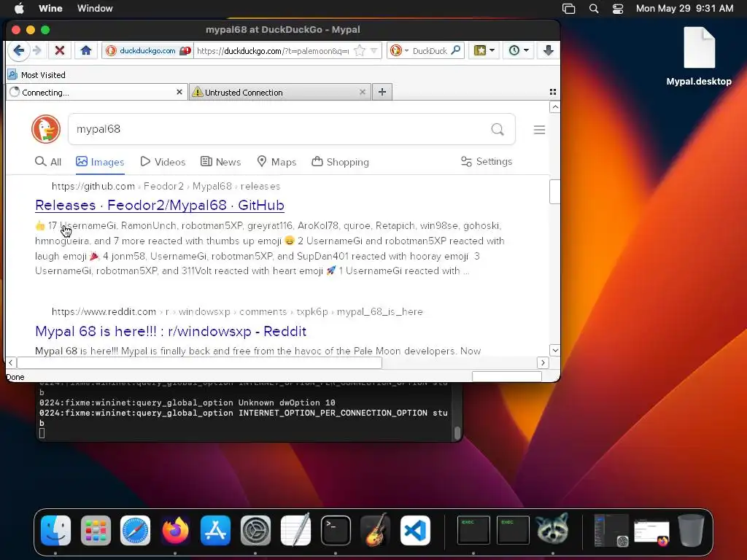Viewport: 747px width, 560px height.
Task: Open the Releases · Feodor2/Mypal68 · GitHub link
Action: coord(160,205)
